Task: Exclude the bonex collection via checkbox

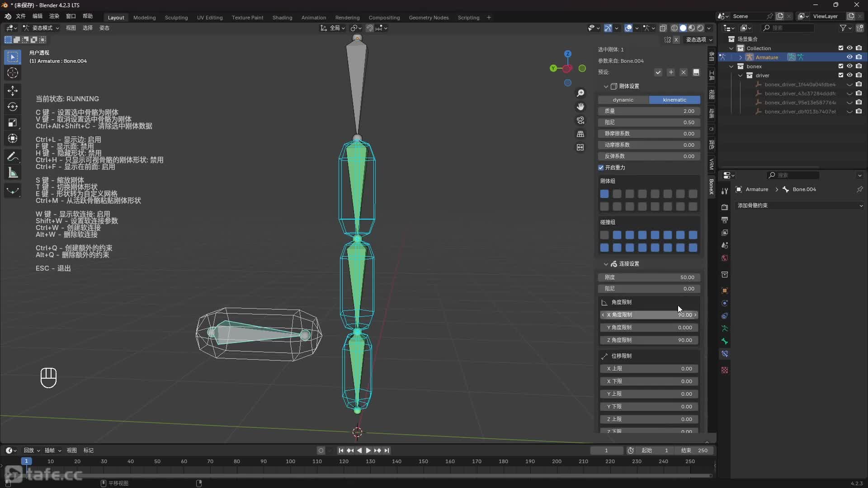Action: tap(841, 66)
